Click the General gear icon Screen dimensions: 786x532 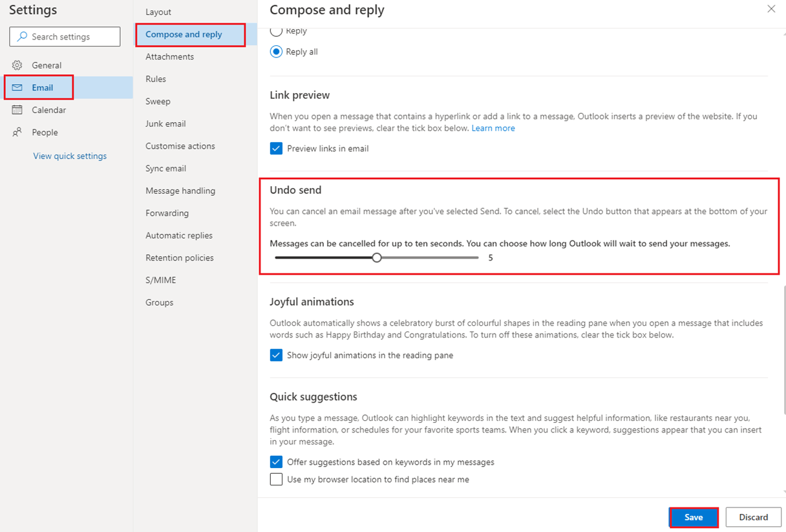[x=17, y=65]
